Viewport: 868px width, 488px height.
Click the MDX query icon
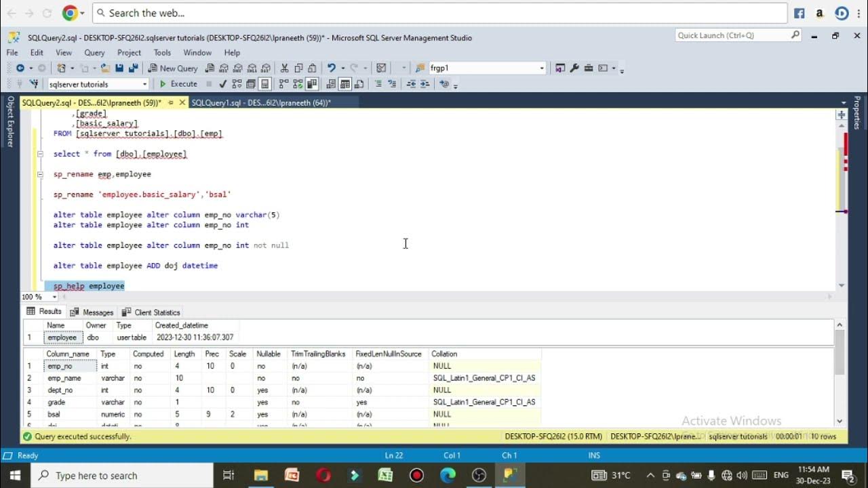[x=224, y=68]
